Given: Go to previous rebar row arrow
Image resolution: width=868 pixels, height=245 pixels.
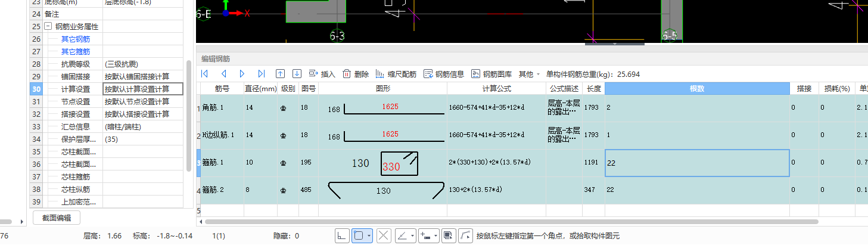Looking at the screenshot, I should point(224,74).
